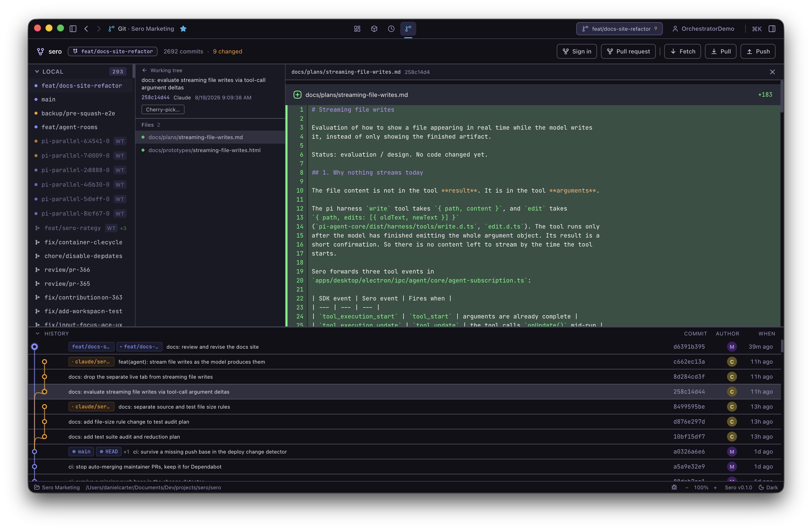The image size is (812, 530).
Task: Click branch icon beside review/pr-365
Action: [x=37, y=283]
